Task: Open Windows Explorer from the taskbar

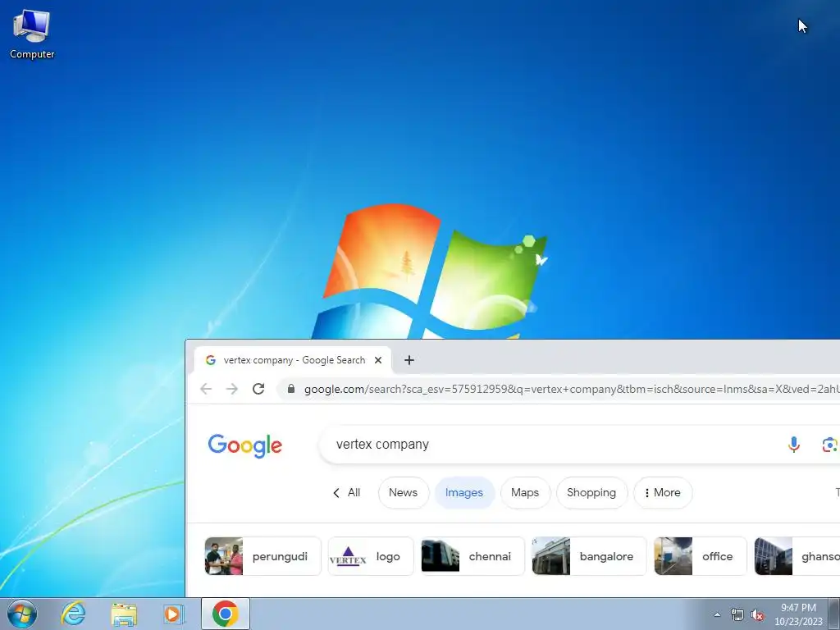Action: [x=124, y=614]
